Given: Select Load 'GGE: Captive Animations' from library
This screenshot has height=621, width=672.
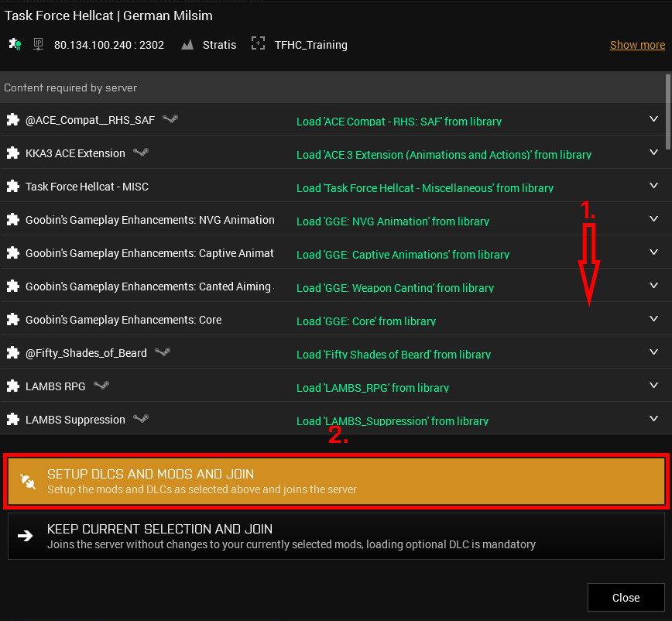Looking at the screenshot, I should pyautogui.click(x=403, y=255).
